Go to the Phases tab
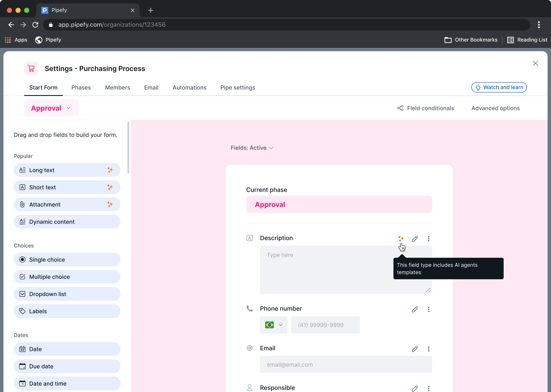This screenshot has height=392, width=551. (x=81, y=88)
